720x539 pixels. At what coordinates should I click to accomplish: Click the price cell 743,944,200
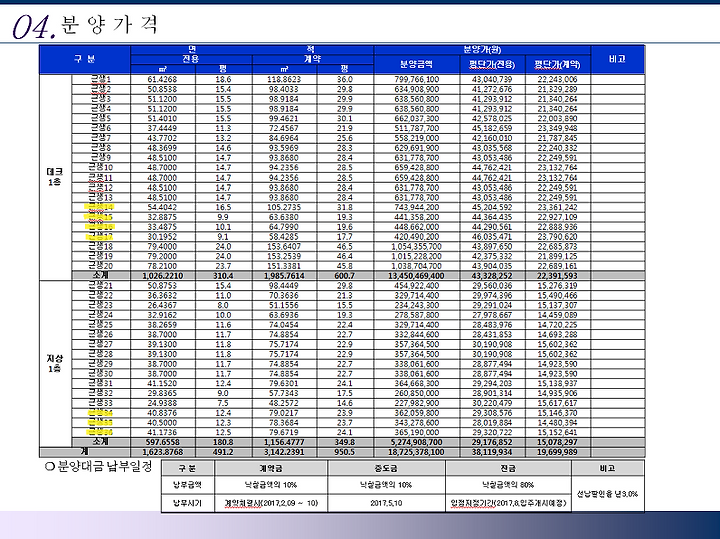[416, 207]
